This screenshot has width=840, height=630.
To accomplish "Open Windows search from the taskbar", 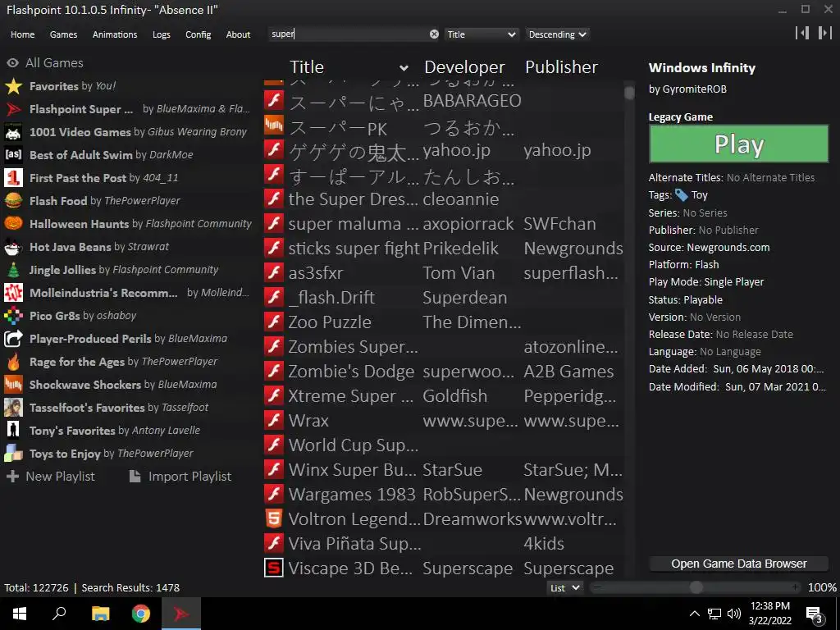I will 59,614.
